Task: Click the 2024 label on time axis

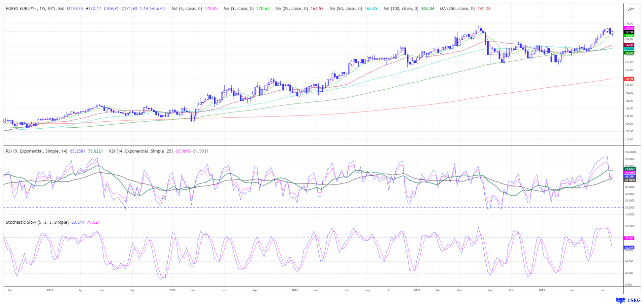Action: click(417, 290)
